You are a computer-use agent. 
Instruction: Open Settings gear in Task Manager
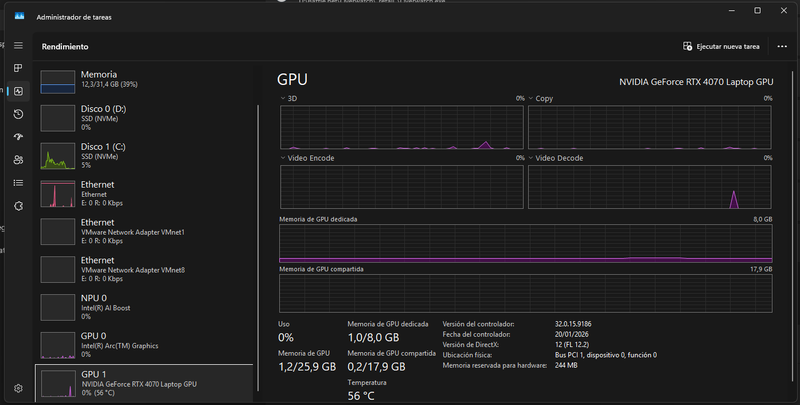pos(18,389)
